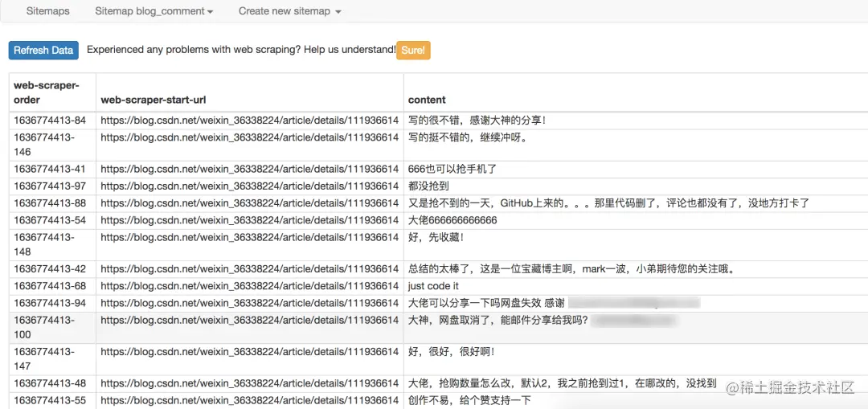868x409 pixels.
Task: Click comment starting '总结的太棒了'
Action: click(x=574, y=269)
